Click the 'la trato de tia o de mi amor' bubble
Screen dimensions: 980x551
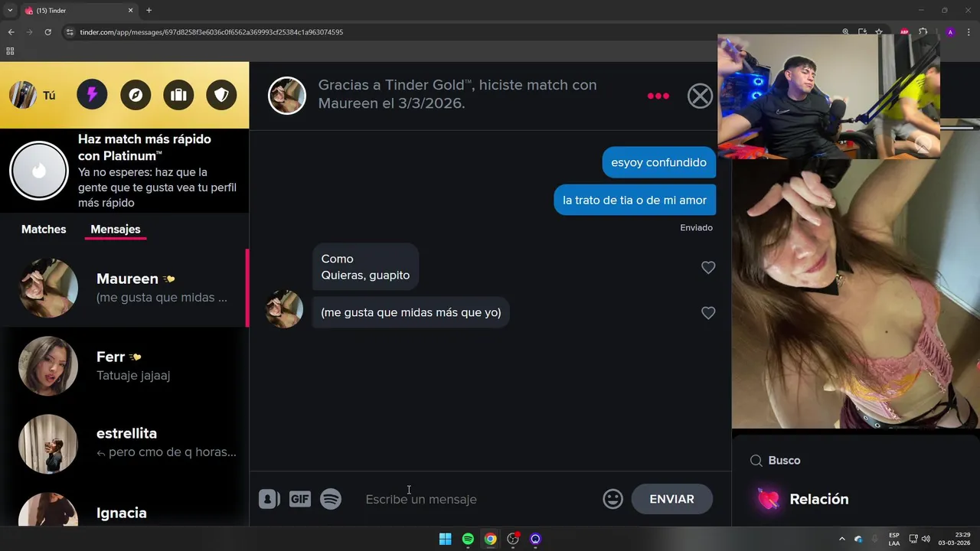pos(635,200)
